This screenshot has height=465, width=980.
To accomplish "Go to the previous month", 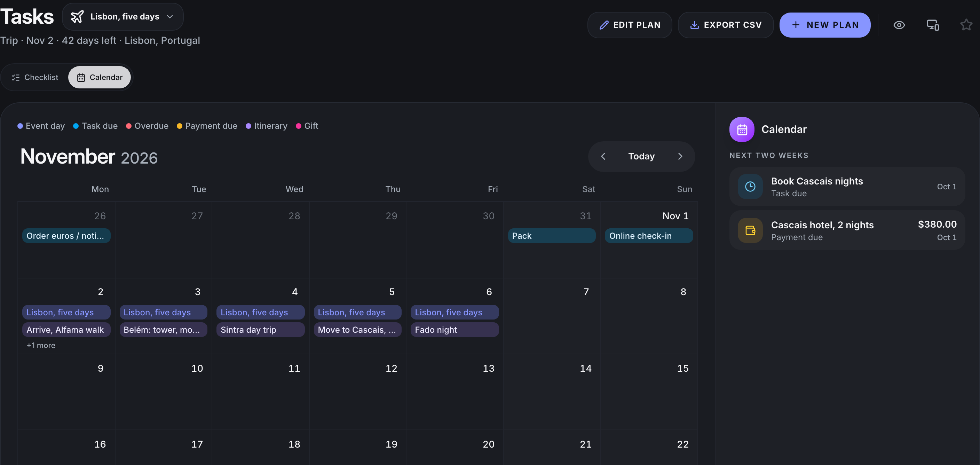I will point(603,156).
